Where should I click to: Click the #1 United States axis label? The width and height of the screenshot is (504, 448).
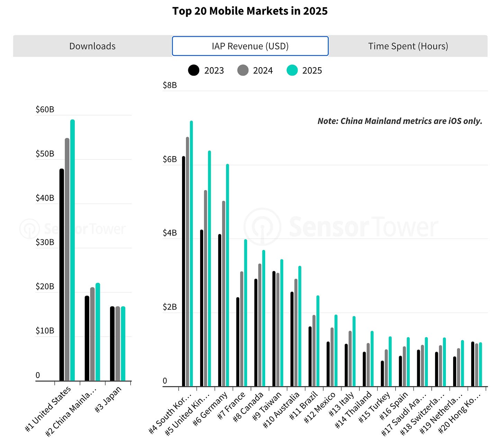click(x=48, y=409)
